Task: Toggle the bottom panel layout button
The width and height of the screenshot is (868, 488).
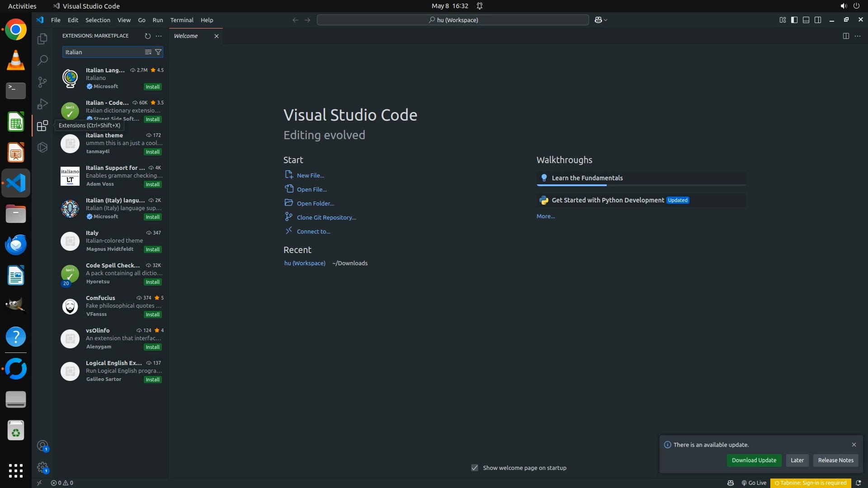Action: (806, 20)
